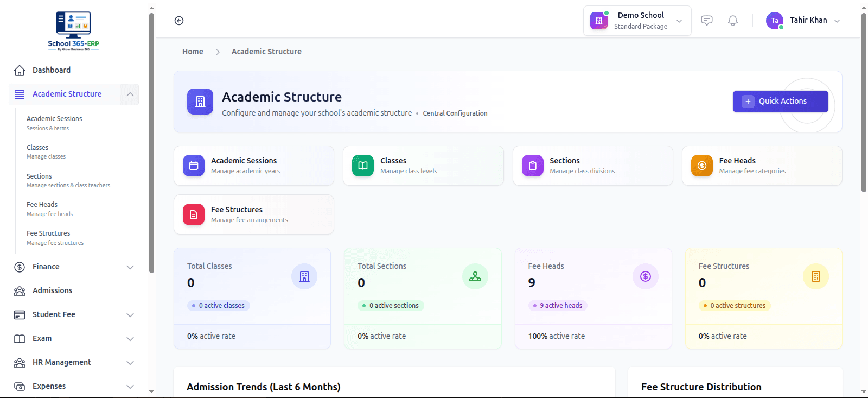The width and height of the screenshot is (868, 398).
Task: Click the main page vertical scrollbar
Action: click(864, 102)
